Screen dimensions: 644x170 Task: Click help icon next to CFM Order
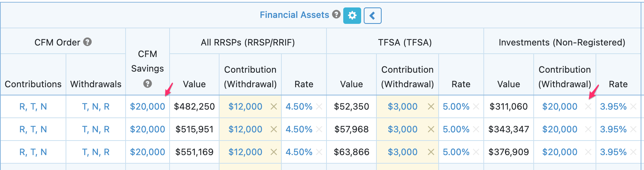point(88,42)
